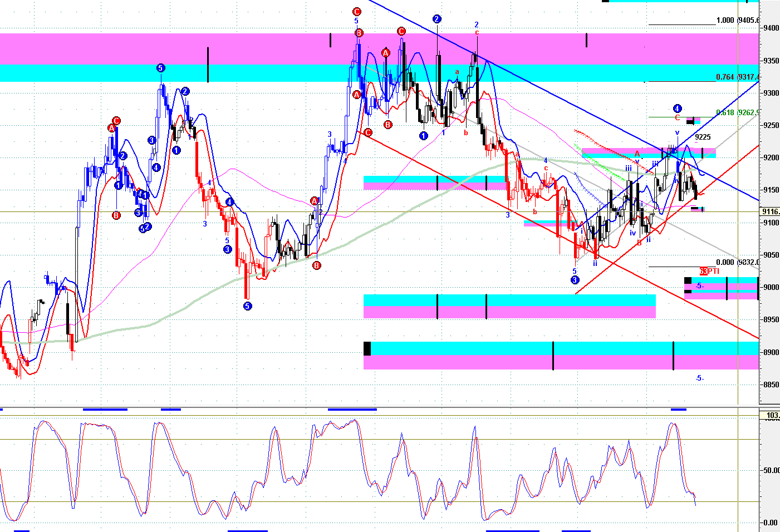Screen dimensions: 780x532
Task: Click the 50.00 oscillator axis label
Action: tap(771, 470)
